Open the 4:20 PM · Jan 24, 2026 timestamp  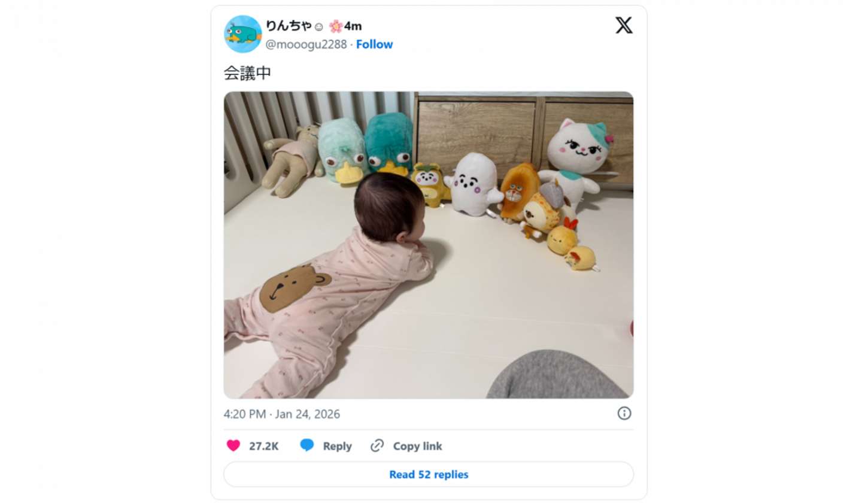click(281, 414)
